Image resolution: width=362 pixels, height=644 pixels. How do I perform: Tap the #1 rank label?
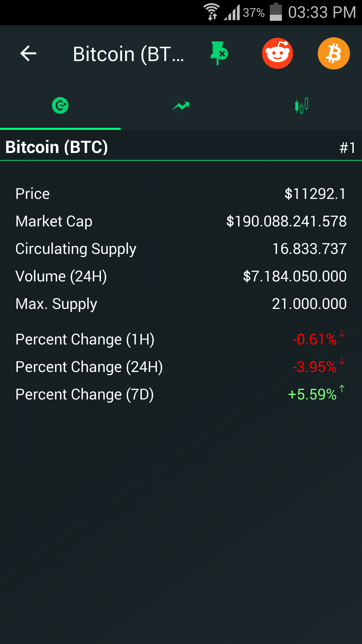[347, 148]
